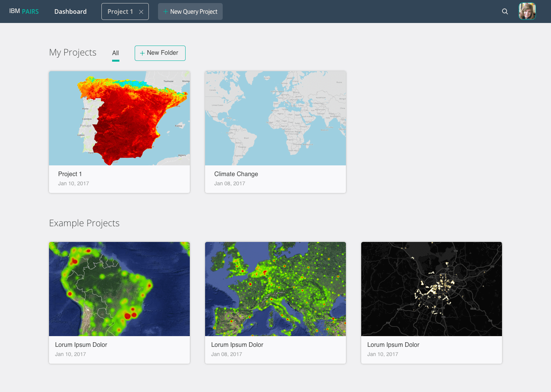551x392 pixels.
Task: Click the New Folder button
Action: pos(160,53)
